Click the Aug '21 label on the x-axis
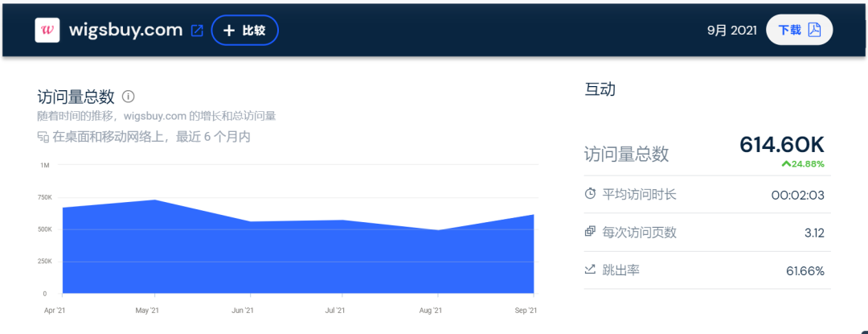 [x=430, y=311]
